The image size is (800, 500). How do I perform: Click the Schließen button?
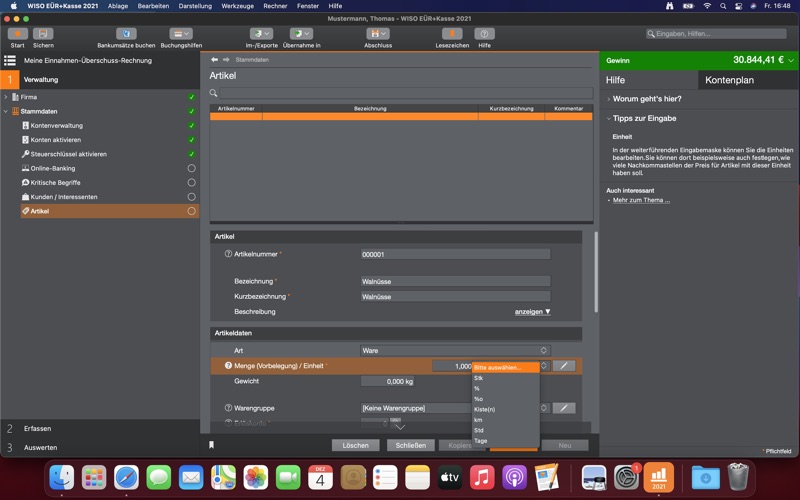coord(411,445)
